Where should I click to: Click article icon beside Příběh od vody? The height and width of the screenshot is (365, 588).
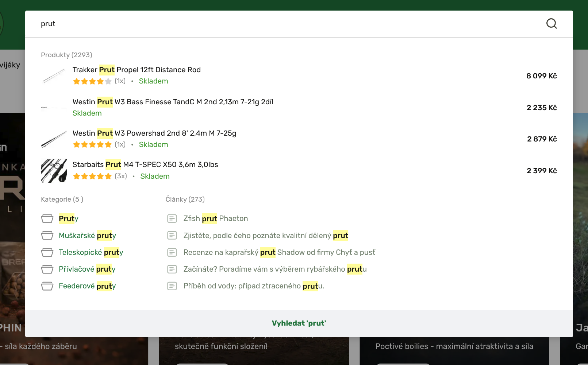(x=172, y=286)
